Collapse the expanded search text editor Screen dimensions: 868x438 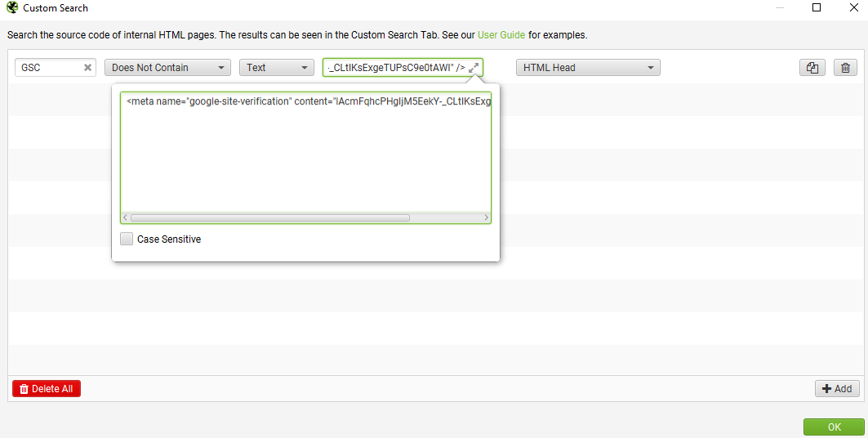474,68
